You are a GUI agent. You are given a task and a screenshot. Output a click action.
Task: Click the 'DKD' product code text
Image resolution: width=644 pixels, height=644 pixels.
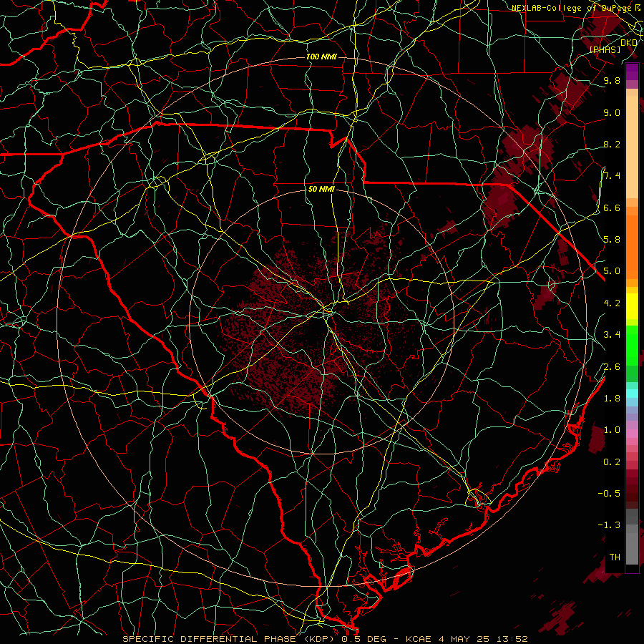click(628, 43)
